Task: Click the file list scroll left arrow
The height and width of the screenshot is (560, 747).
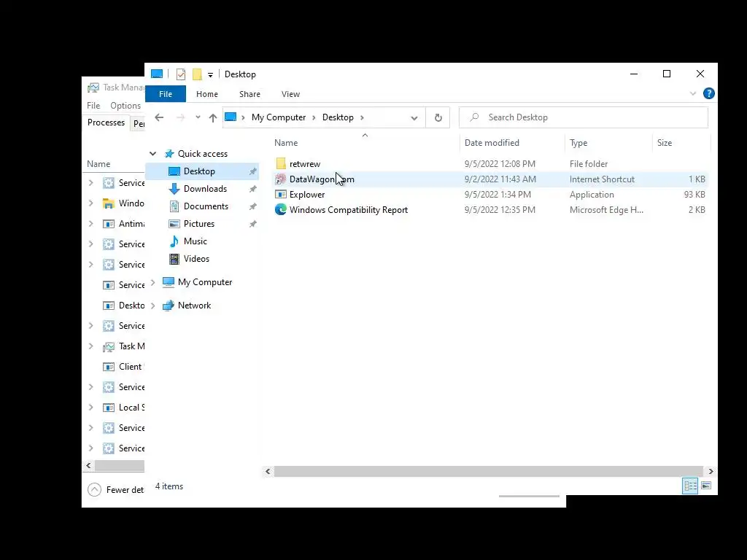Action: (268, 471)
